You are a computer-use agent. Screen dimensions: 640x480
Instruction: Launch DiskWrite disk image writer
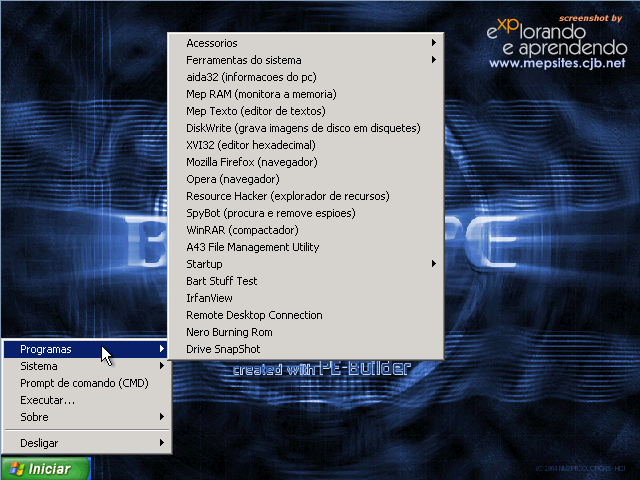click(305, 128)
